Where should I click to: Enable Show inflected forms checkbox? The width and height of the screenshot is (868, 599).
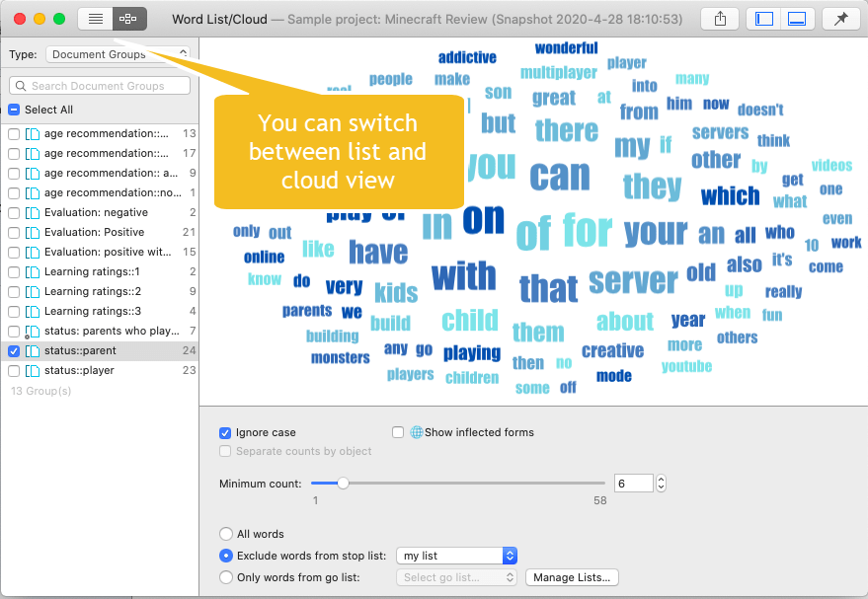[398, 432]
